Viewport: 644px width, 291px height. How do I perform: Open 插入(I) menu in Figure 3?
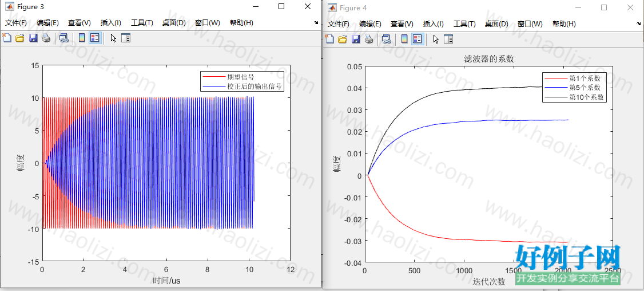111,23
